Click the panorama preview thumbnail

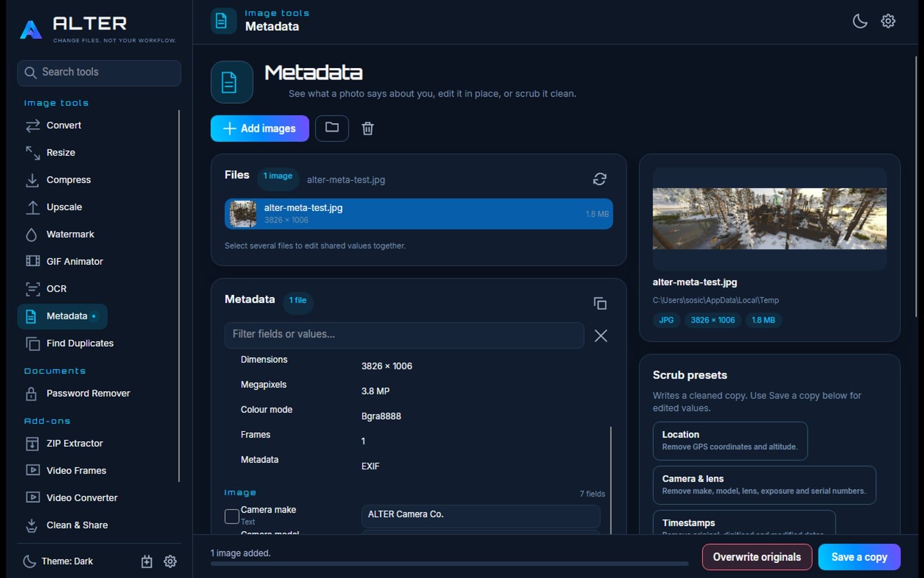[769, 218]
